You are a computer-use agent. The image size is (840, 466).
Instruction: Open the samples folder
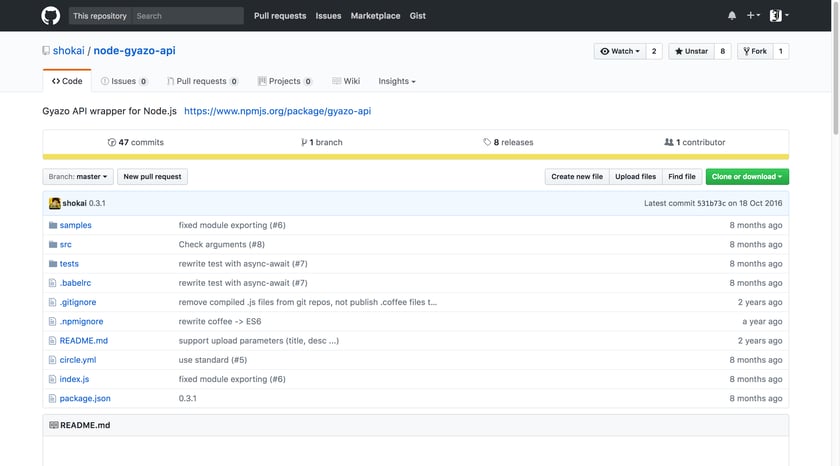coord(76,226)
